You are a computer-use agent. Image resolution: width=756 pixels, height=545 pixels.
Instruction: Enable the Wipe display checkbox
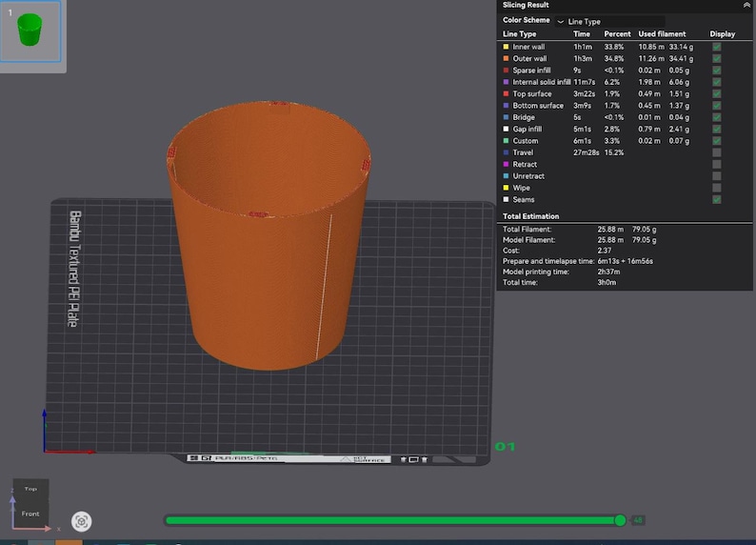coord(717,188)
